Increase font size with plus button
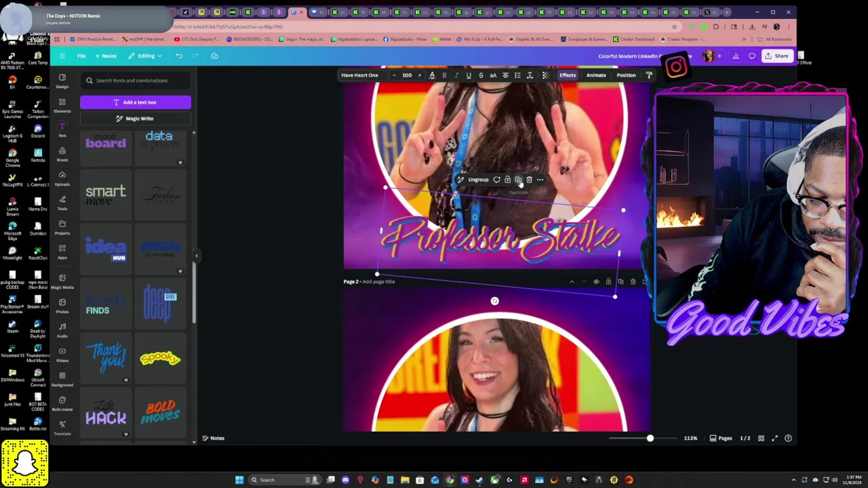The width and height of the screenshot is (868, 488). point(419,75)
